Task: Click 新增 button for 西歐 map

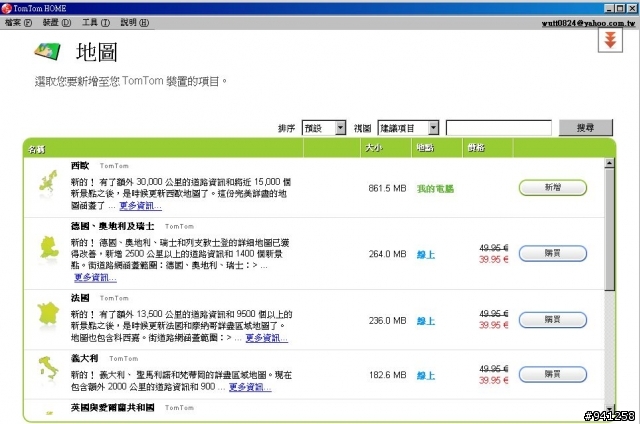Action: [553, 188]
